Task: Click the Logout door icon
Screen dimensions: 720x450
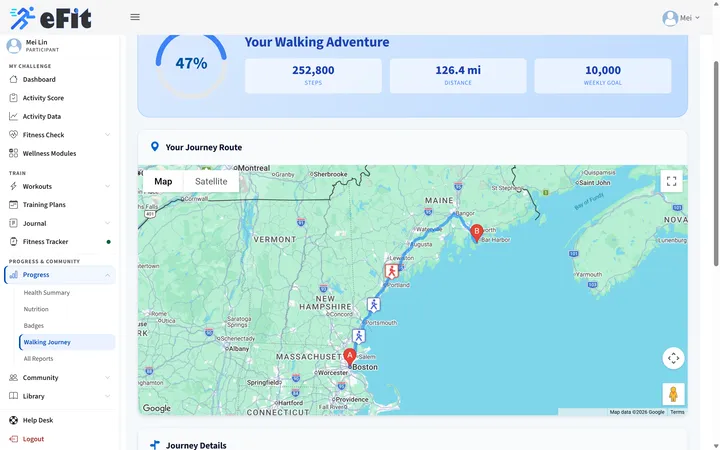Action: [13, 439]
